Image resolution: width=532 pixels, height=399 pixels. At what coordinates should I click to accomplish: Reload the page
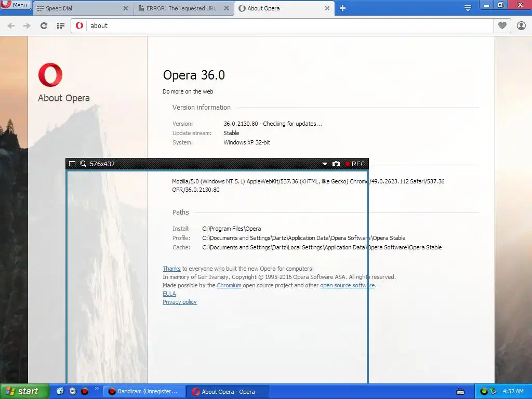[44, 25]
